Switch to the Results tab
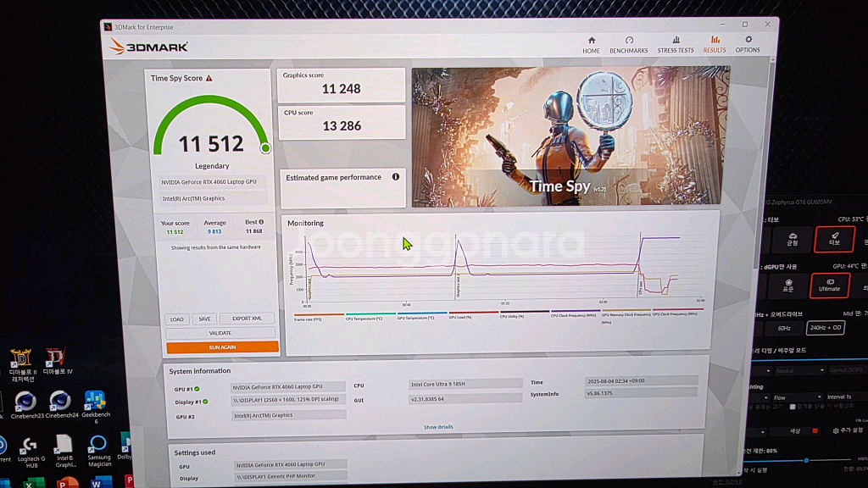The height and width of the screenshot is (488, 868). click(715, 44)
